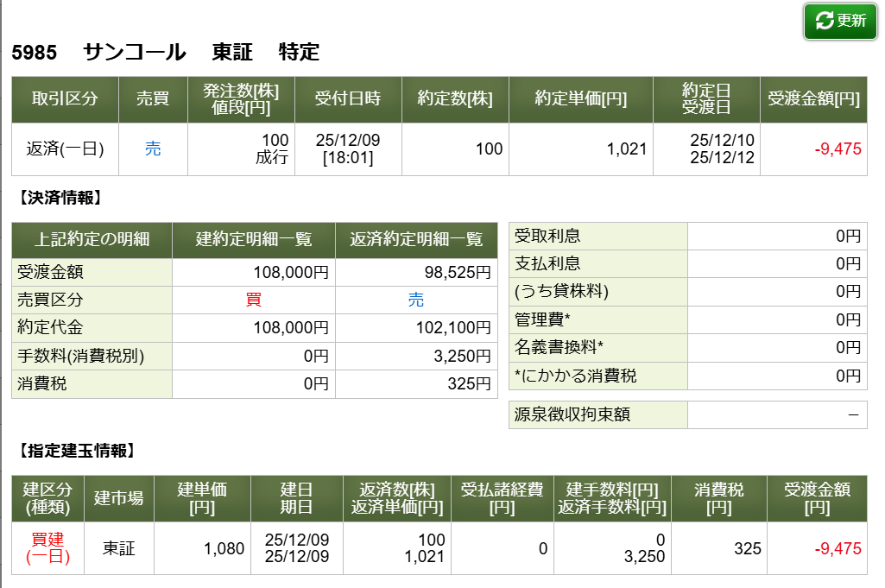The width and height of the screenshot is (885, 588).
Task: Click the 建市場 column header
Action: (118, 497)
